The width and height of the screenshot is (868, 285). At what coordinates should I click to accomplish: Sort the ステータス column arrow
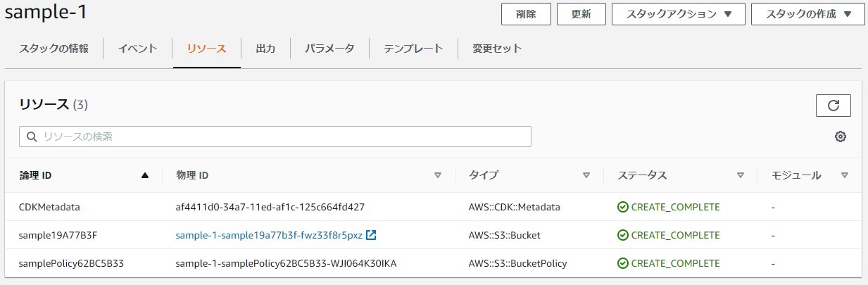[x=740, y=175]
